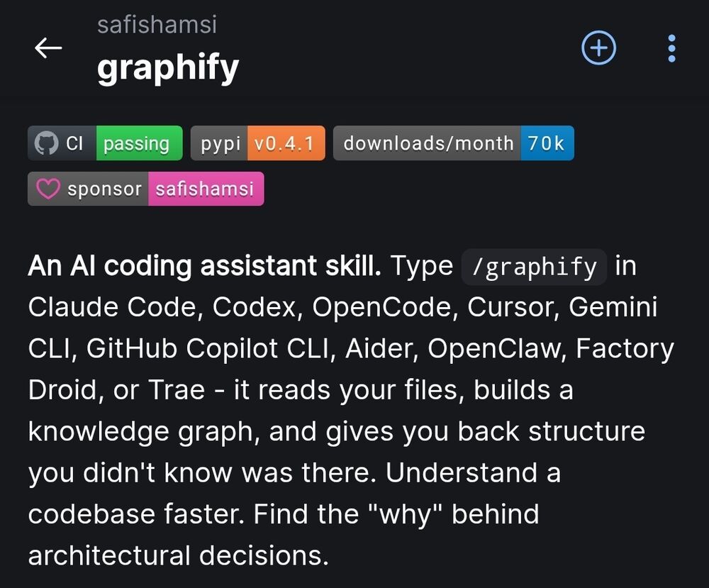
Task: Click the bold heading An AI coding assistant skill
Action: [204, 267]
